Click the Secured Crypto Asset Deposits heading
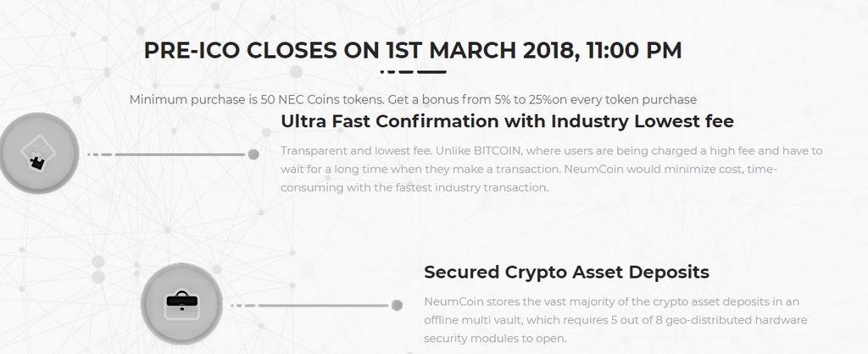This screenshot has width=868, height=354. pyautogui.click(x=566, y=272)
